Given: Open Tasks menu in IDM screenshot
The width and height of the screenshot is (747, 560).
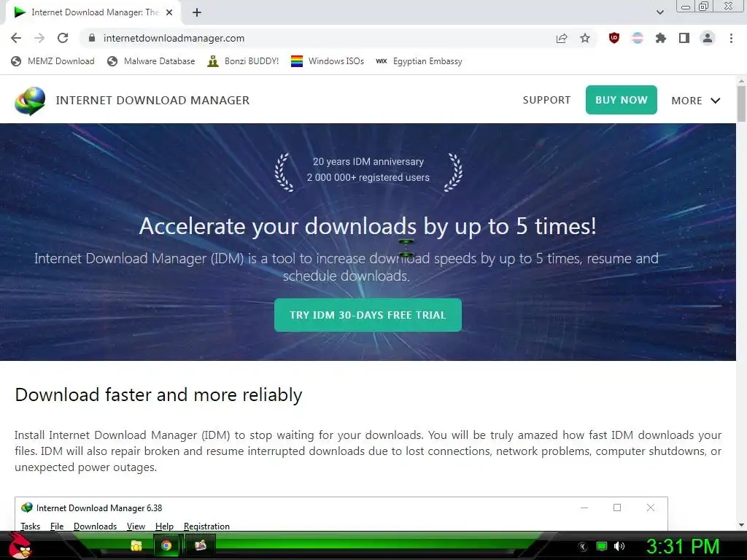Looking at the screenshot, I should pyautogui.click(x=31, y=526).
